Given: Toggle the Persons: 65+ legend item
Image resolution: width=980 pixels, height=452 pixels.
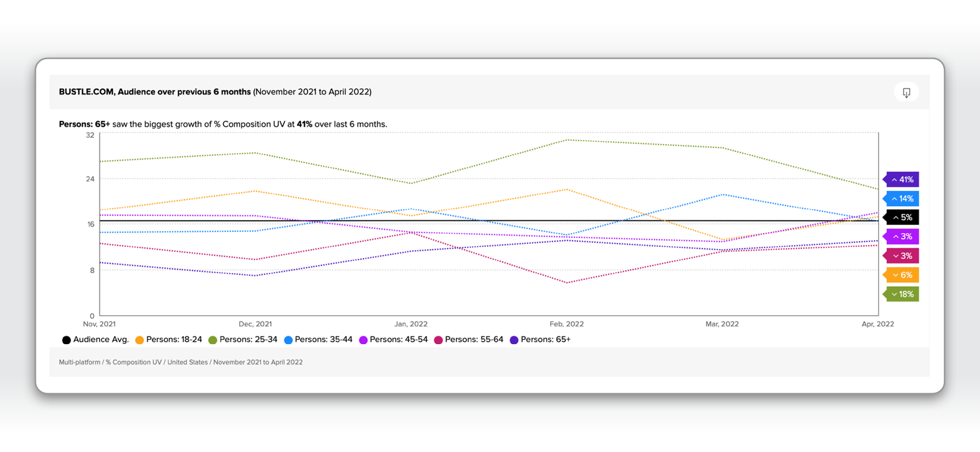Looking at the screenshot, I should [x=540, y=340].
